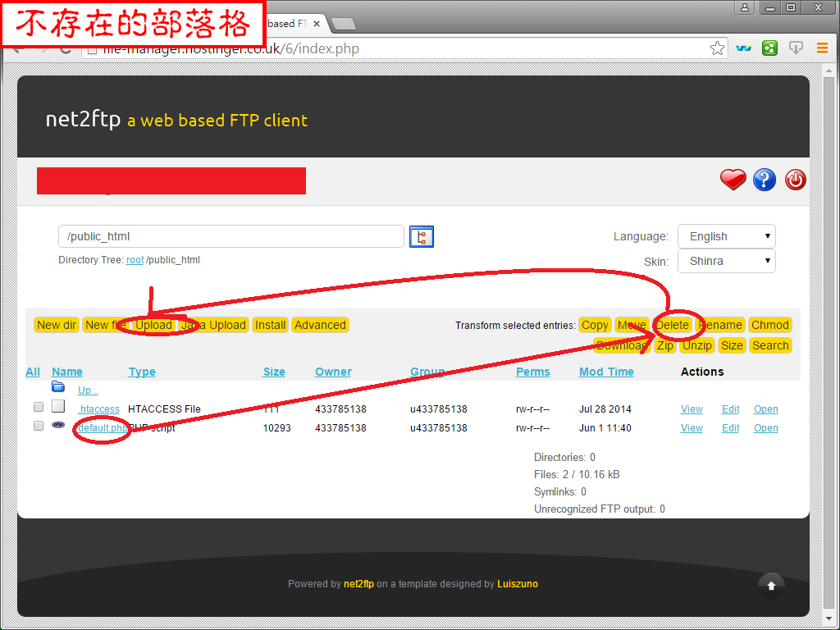Screen dimensions: 840x630
Task: Open the Language dropdown showing English
Action: pos(727,236)
